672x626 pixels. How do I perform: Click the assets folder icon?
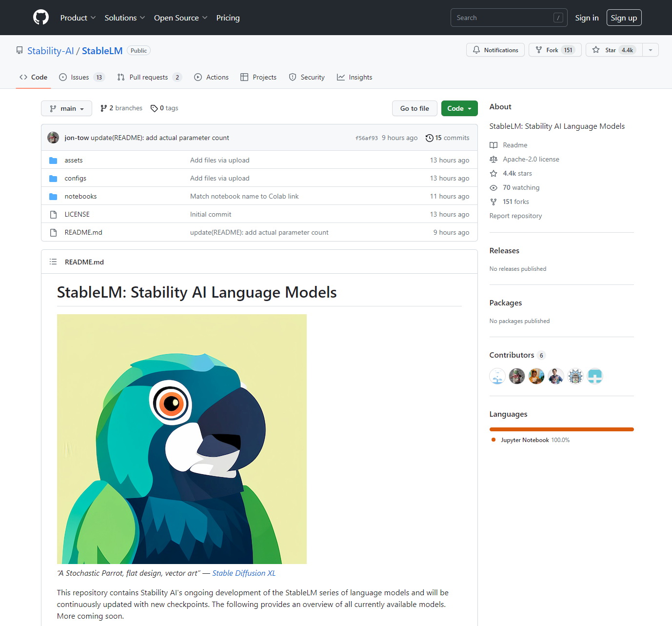tap(53, 161)
